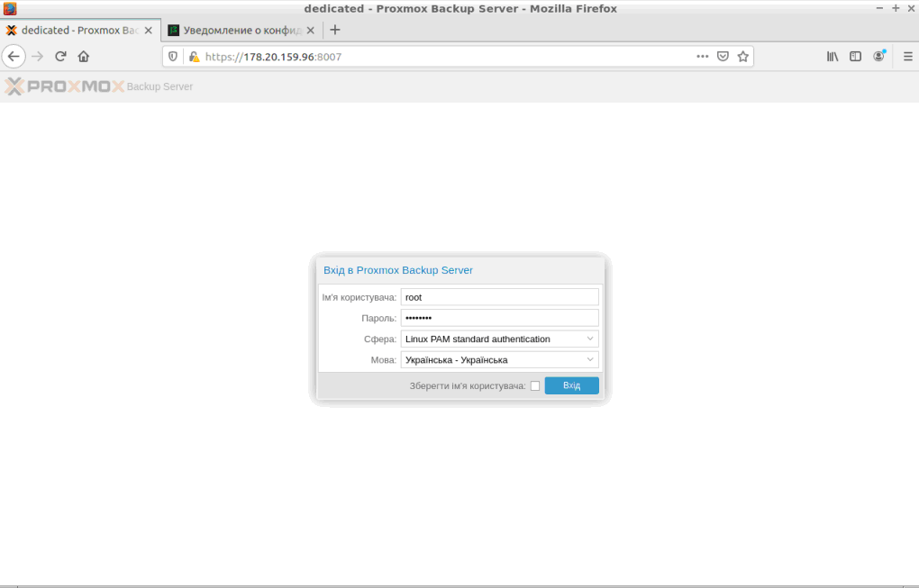Open the page actions three-dot menu
The height and width of the screenshot is (588, 919).
click(703, 57)
